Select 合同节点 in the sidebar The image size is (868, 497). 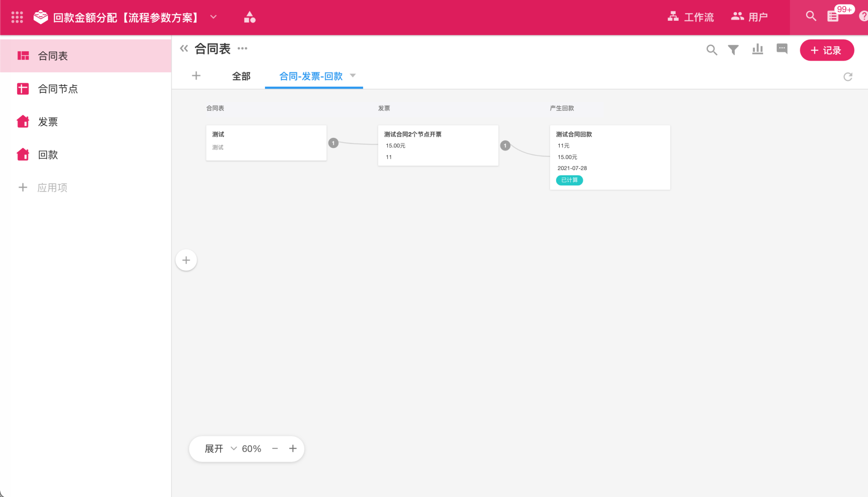(x=58, y=89)
